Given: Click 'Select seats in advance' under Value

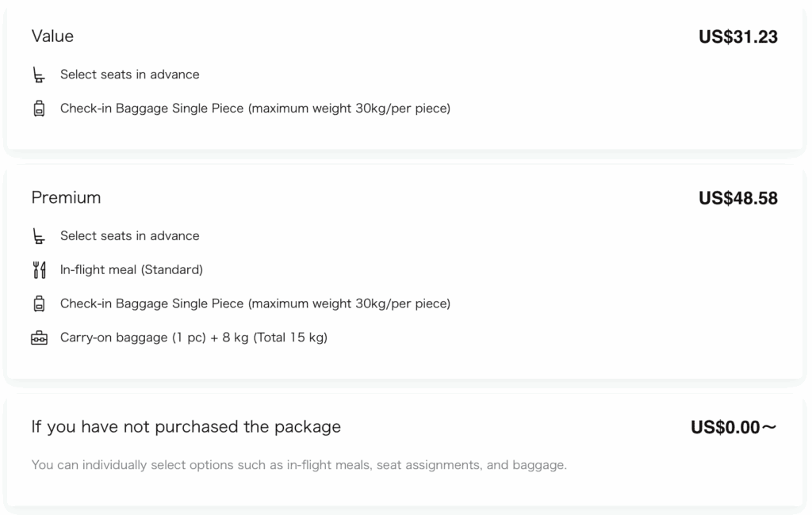Looking at the screenshot, I should (130, 74).
